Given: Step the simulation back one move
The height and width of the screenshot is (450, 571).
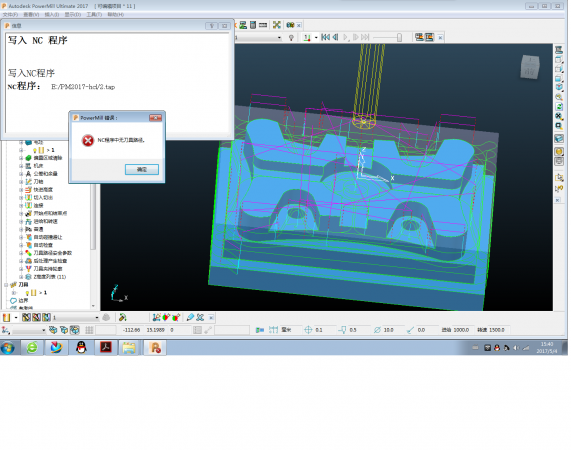Looking at the screenshot, I should point(335,37).
